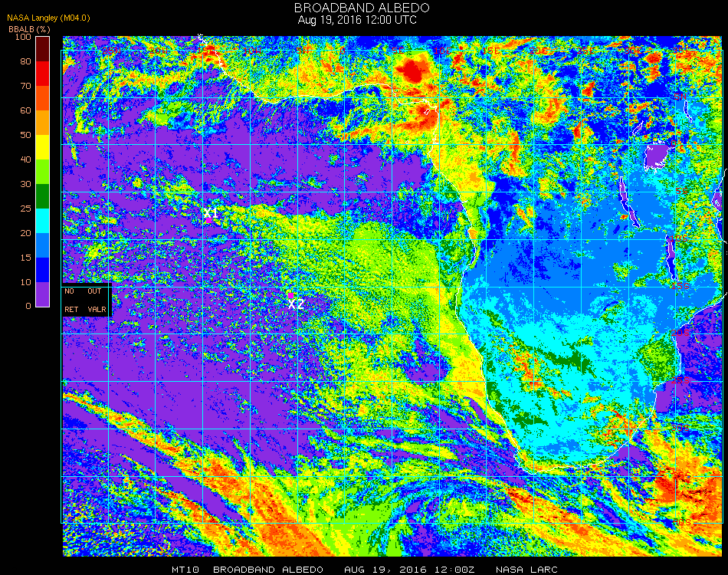Viewport: 728px width, 575px height.
Task: Click the 20W longitude label
Action: click(x=159, y=51)
